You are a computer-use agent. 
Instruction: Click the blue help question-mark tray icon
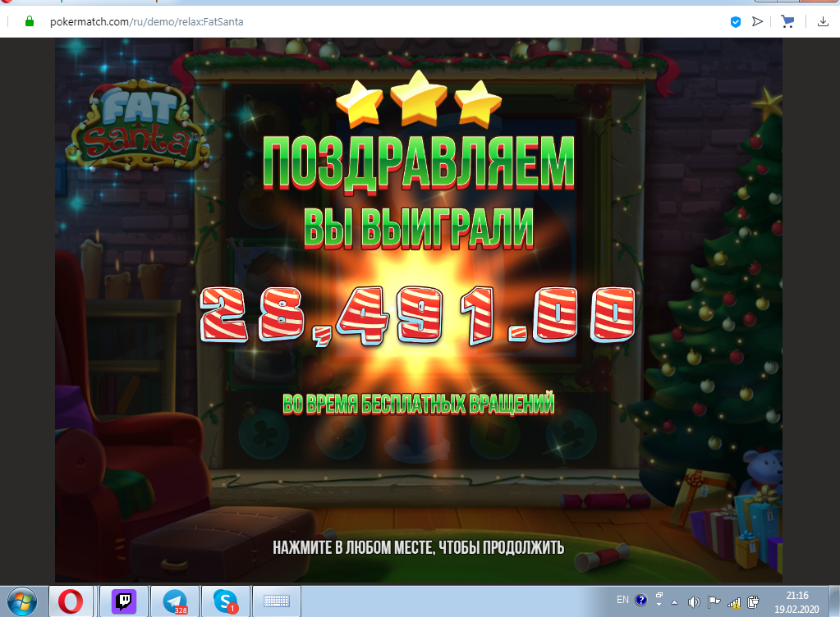(x=640, y=600)
